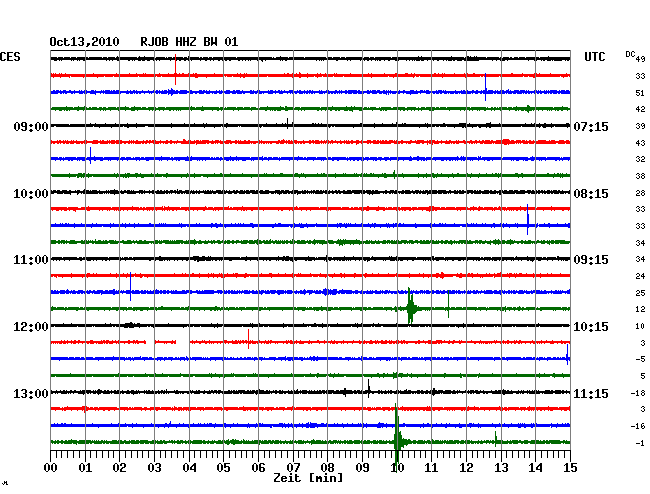This screenshot has height=494, width=650.
Task: Click DC offset value -5
Action: click(640, 359)
